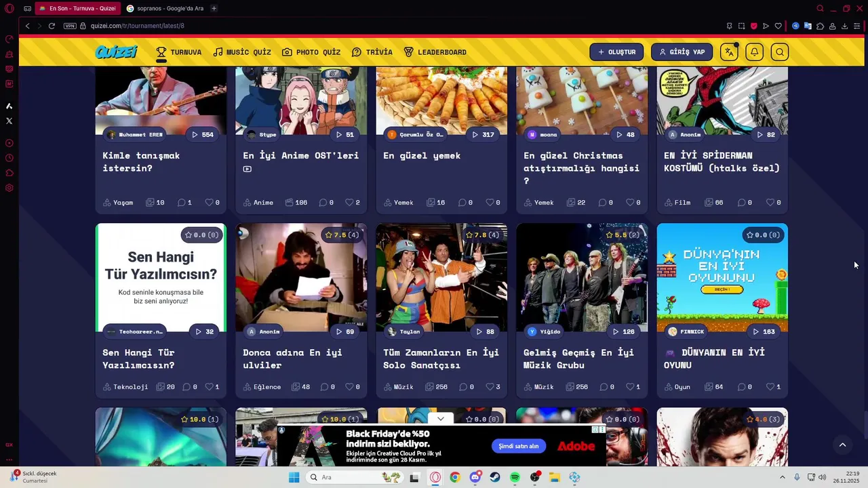Reload the page
Screen dimensions: 868x488
click(52, 26)
